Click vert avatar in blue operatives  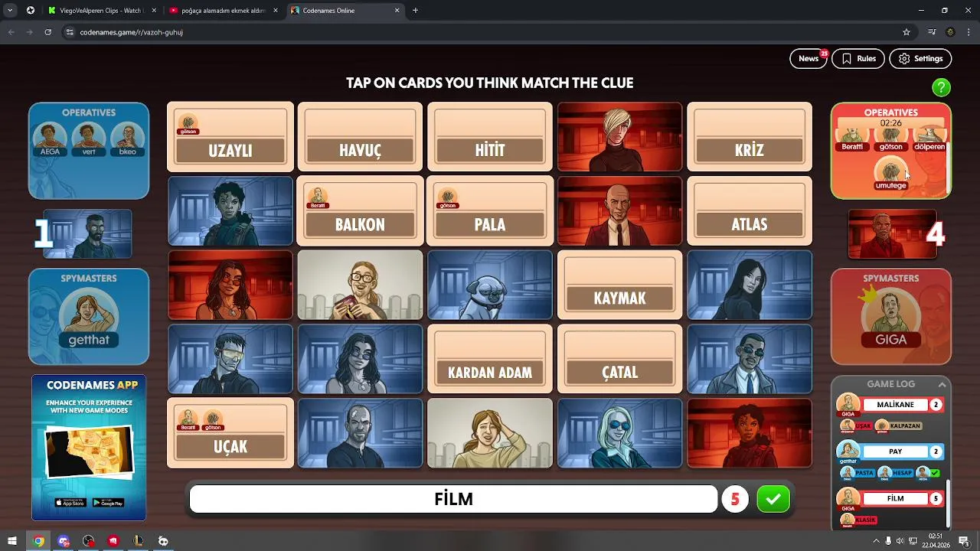coord(89,139)
